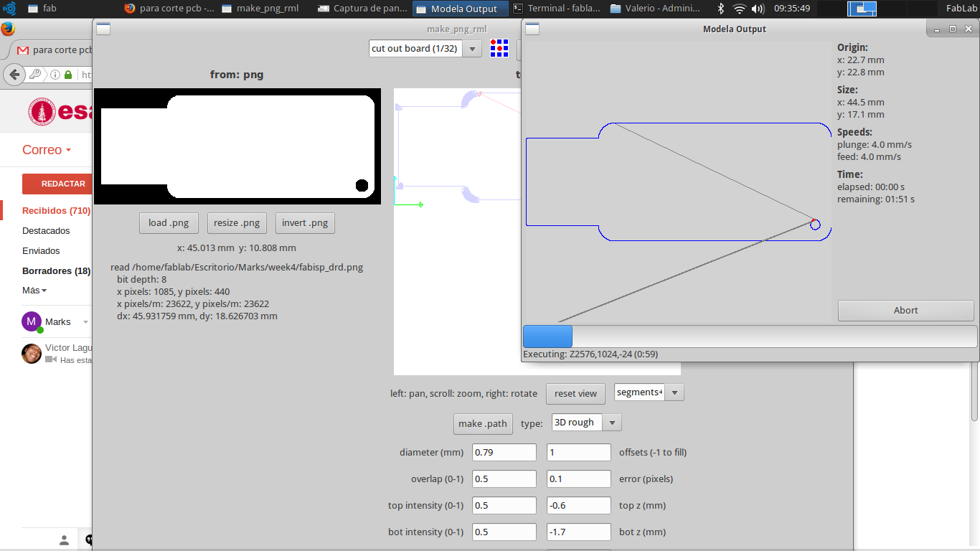Viewport: 980px width, 551px height.
Task: Click the video camera icon under Victor
Action: pyautogui.click(x=51, y=360)
